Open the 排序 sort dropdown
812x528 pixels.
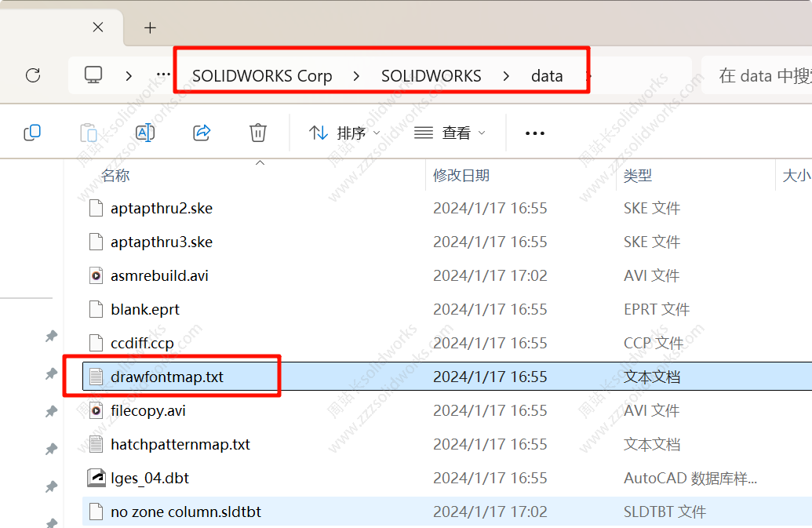tap(345, 133)
